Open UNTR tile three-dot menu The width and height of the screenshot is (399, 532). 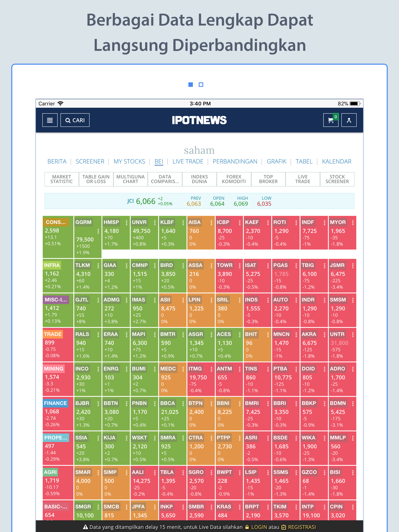point(353,335)
